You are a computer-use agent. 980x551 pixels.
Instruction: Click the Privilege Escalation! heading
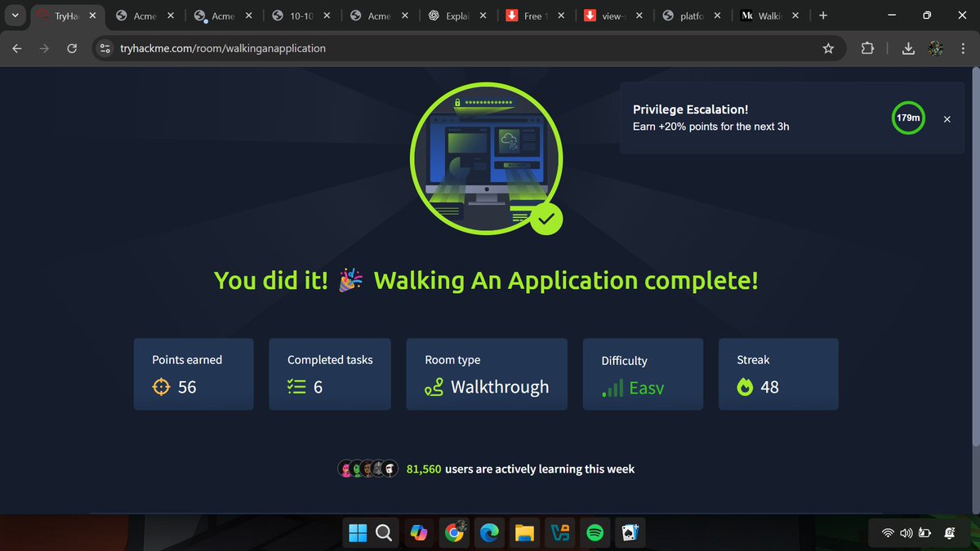[x=691, y=109]
